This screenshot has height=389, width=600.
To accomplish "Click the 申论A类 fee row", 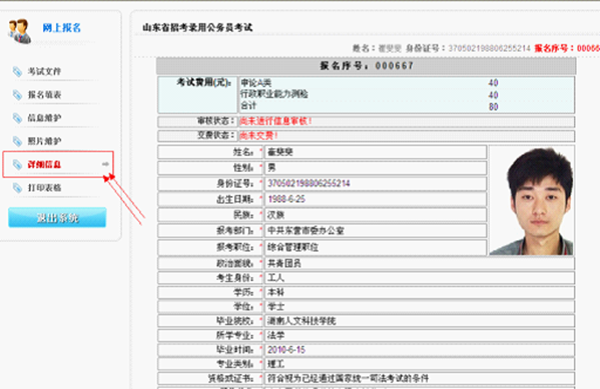I will tap(406, 83).
